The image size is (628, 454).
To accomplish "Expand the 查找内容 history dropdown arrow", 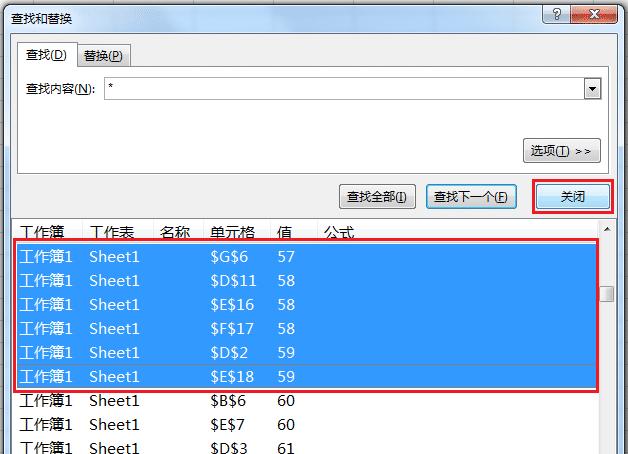I will point(592,88).
